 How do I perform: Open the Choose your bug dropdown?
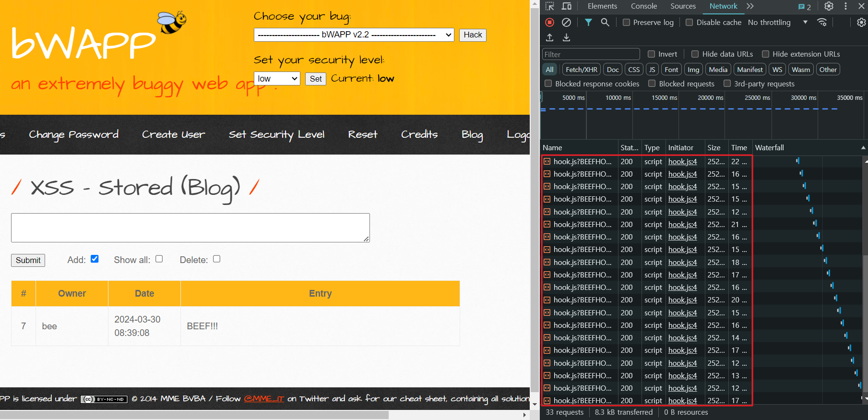[x=354, y=35]
